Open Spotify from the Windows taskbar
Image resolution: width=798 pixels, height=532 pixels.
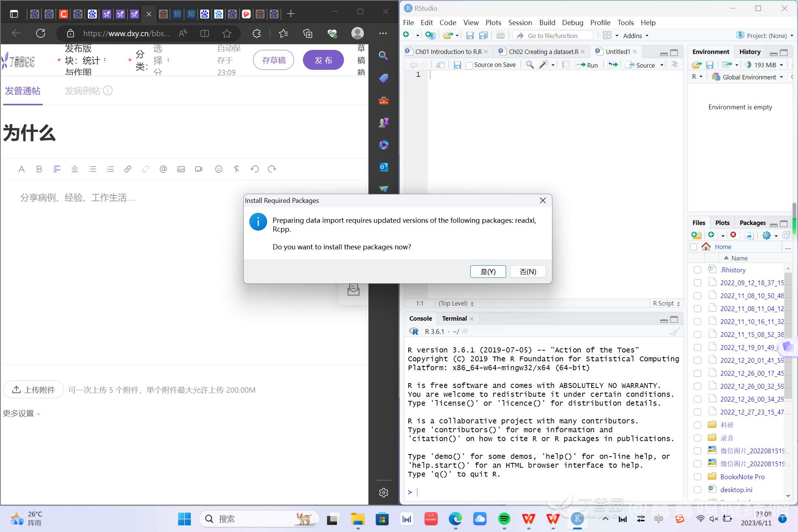504,519
